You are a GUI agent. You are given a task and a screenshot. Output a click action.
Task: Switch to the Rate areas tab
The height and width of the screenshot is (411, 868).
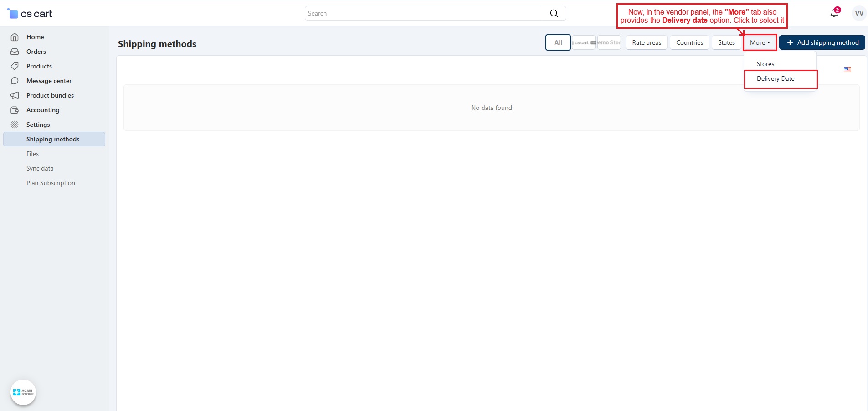click(646, 42)
